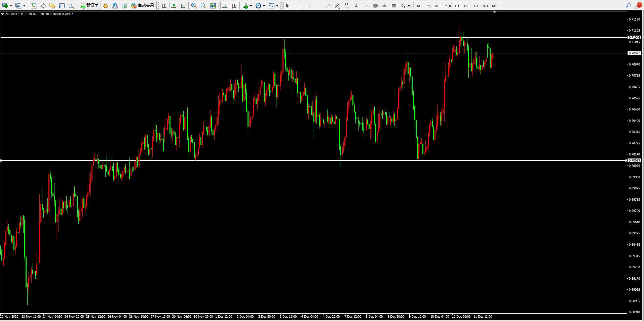Switch to W1 weekly timeframe
Image resolution: width=644 pixels, height=321 pixels.
[x=485, y=6]
